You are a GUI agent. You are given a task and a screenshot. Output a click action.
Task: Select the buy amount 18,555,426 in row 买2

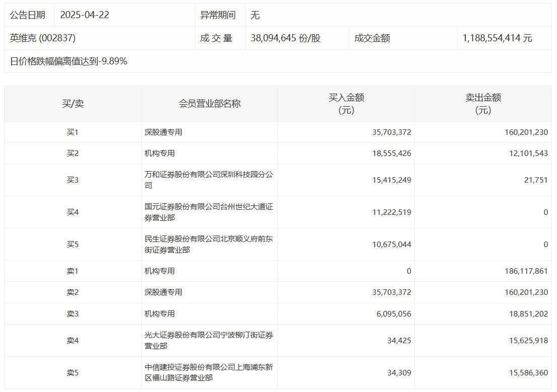(391, 153)
